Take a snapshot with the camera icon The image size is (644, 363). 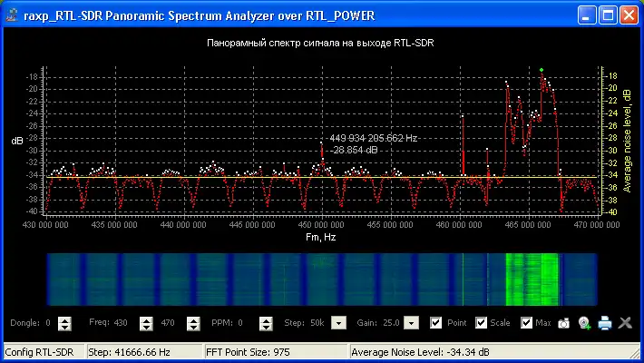click(x=563, y=323)
